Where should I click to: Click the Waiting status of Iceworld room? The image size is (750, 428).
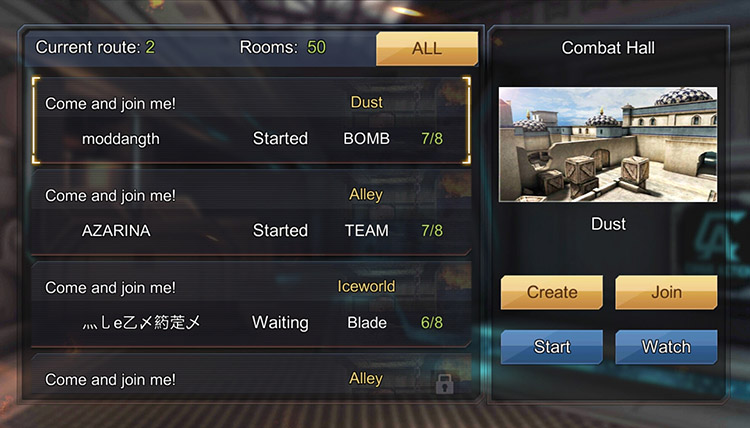(x=280, y=323)
